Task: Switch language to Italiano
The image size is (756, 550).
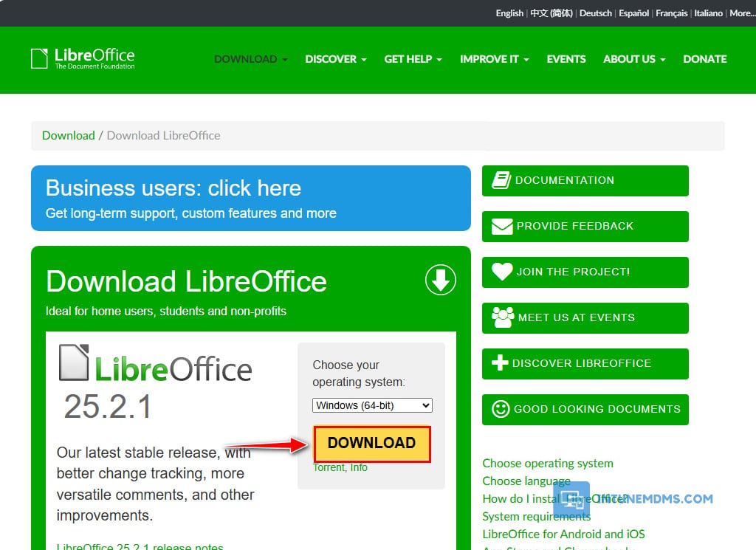Action: pos(708,13)
